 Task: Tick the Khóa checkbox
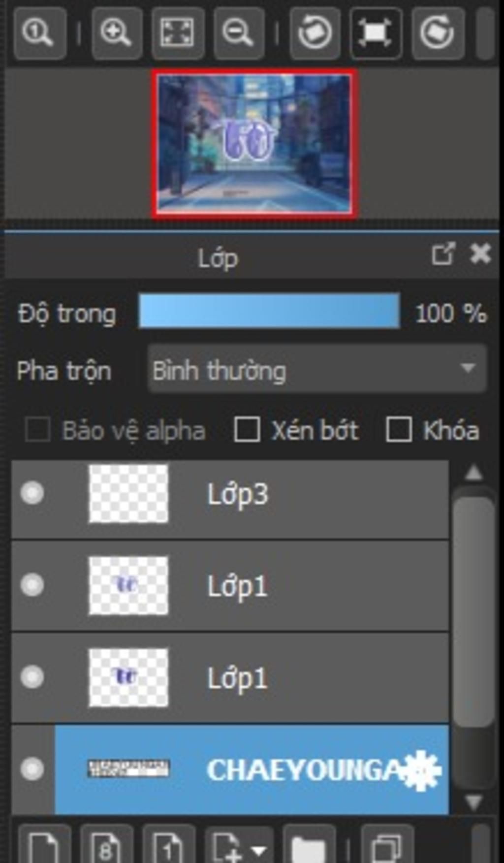(x=398, y=430)
